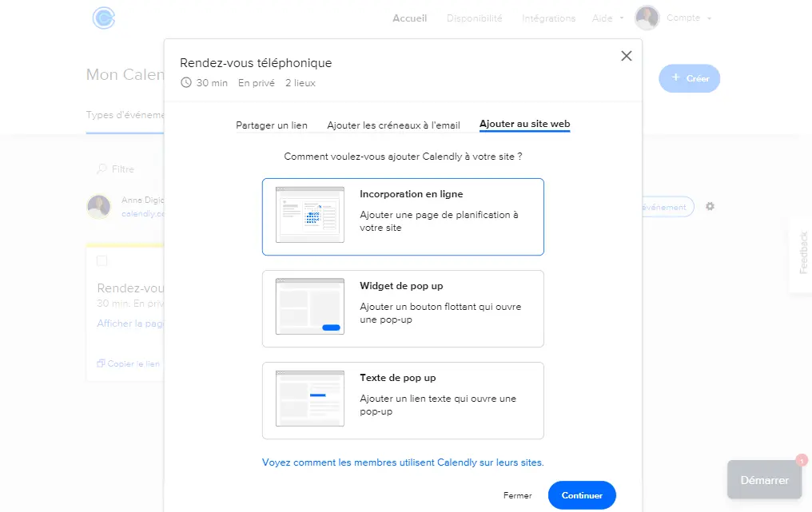This screenshot has height=512, width=812.
Task: Click the Créer button
Action: pyautogui.click(x=689, y=79)
